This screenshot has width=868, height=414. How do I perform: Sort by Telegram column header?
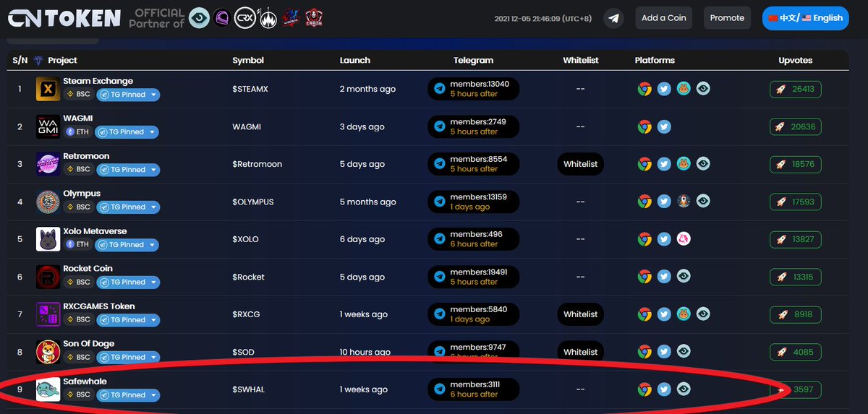(473, 60)
